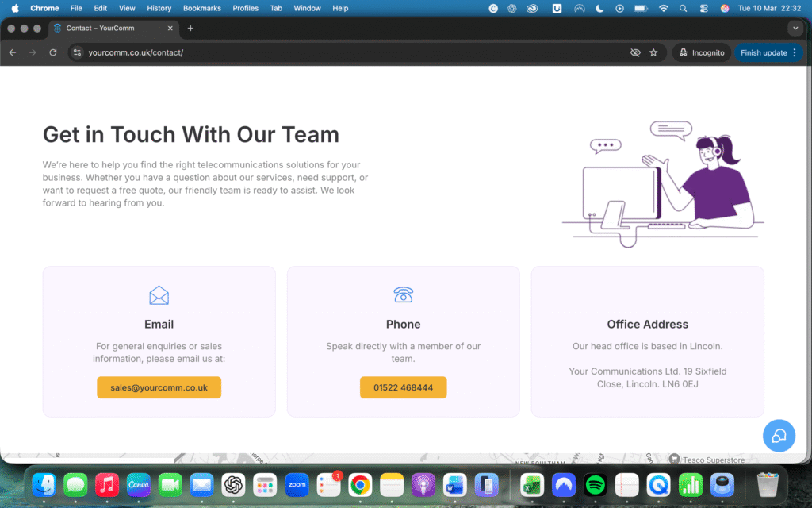Viewport: 812px width, 508px height.
Task: Reload the page with the refresh icon
Action: click(53, 52)
